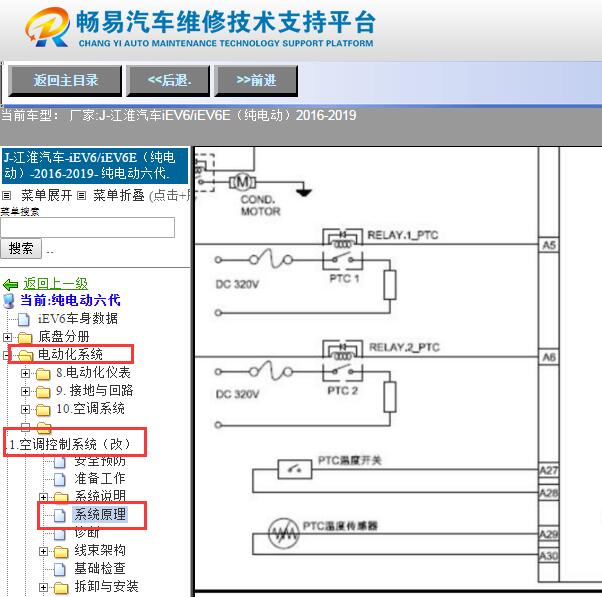The height and width of the screenshot is (597, 602).
Task: Click the 底盘分册 folder icon
Action: pos(25,338)
